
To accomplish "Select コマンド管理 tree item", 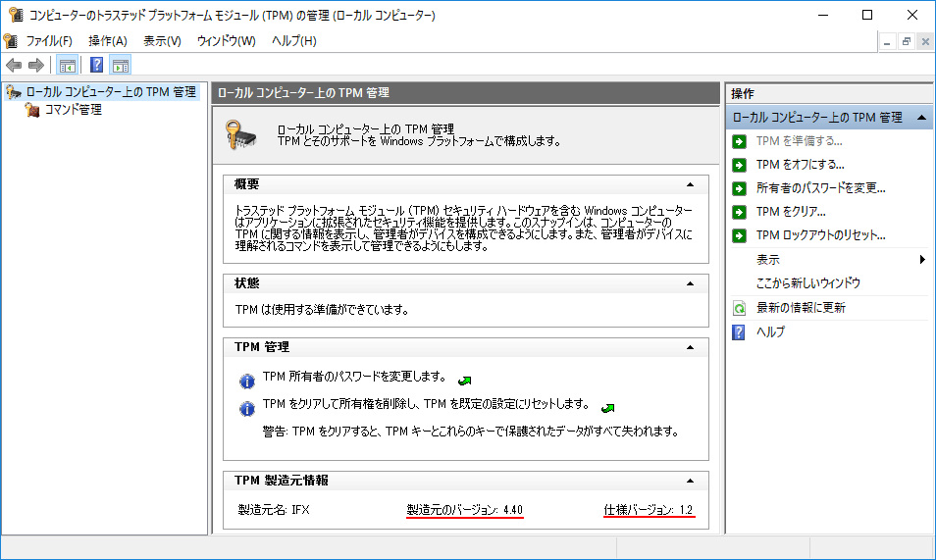I will 73,110.
